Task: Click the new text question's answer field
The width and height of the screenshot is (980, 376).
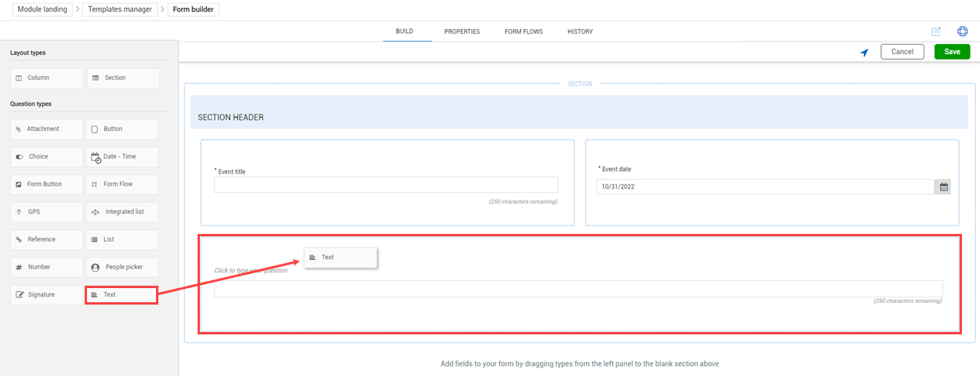Action: point(579,288)
